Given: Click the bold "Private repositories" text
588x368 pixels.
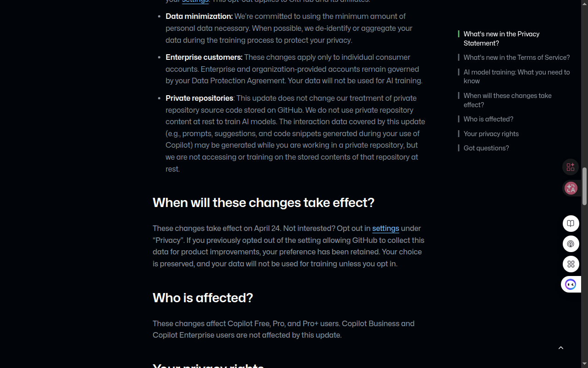Looking at the screenshot, I should pyautogui.click(x=199, y=98).
